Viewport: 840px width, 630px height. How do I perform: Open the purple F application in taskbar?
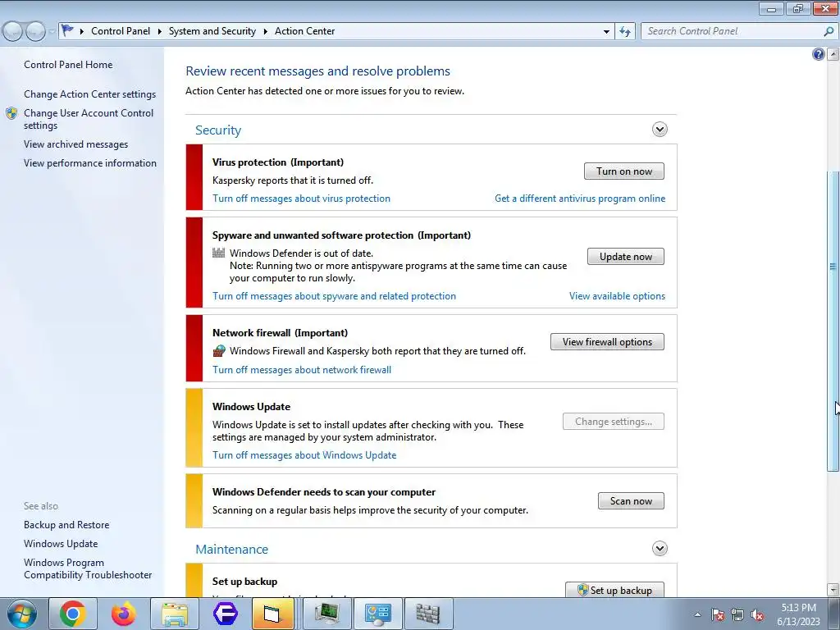[225, 614]
